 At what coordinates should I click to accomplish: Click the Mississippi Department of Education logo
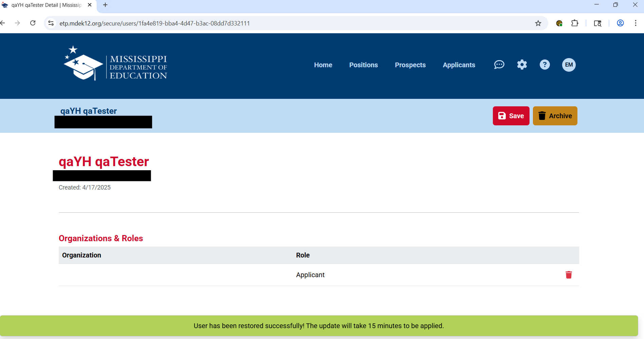pos(115,64)
